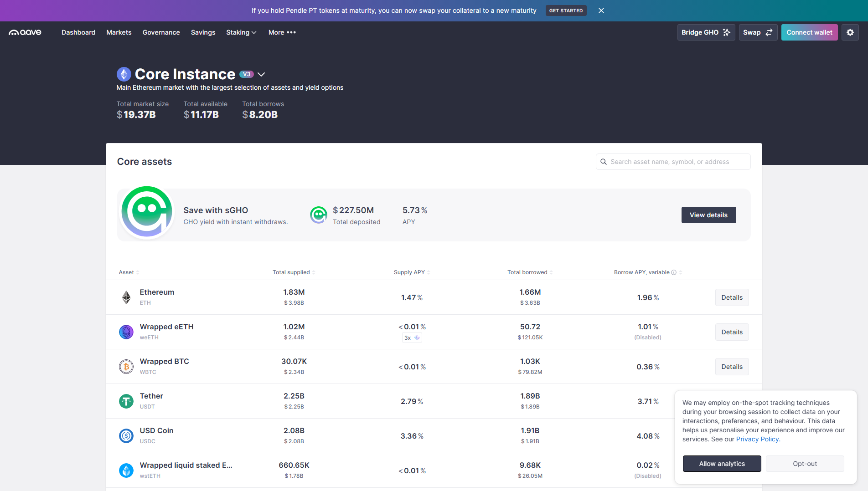
Task: Click the wstETH token icon
Action: coord(126,471)
